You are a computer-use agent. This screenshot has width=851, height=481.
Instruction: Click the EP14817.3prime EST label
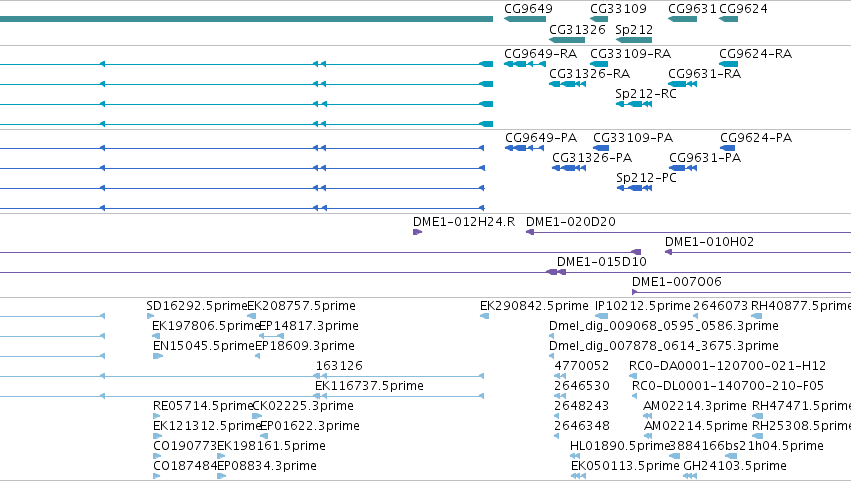(x=309, y=326)
